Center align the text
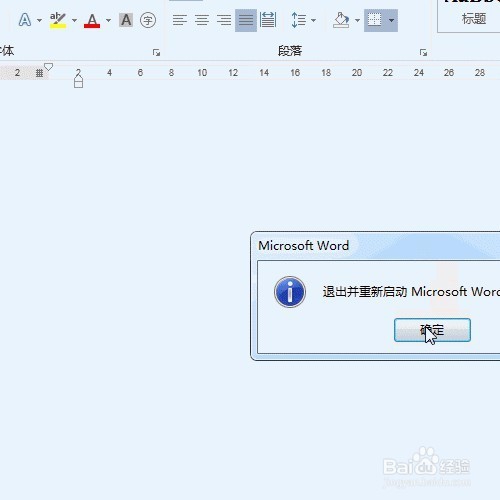Viewport: 500px width, 500px height. click(202, 20)
